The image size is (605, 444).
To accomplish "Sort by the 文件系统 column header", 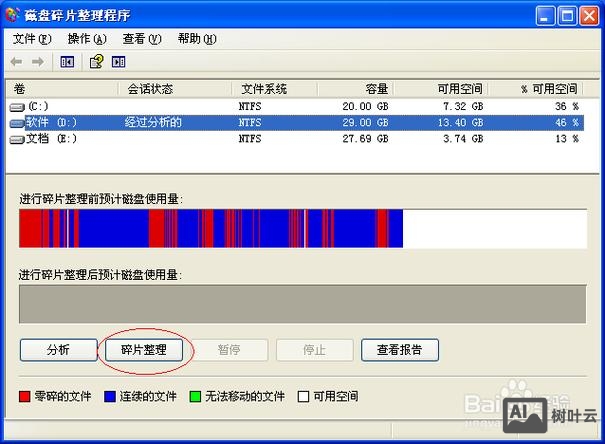I will 274,89.
